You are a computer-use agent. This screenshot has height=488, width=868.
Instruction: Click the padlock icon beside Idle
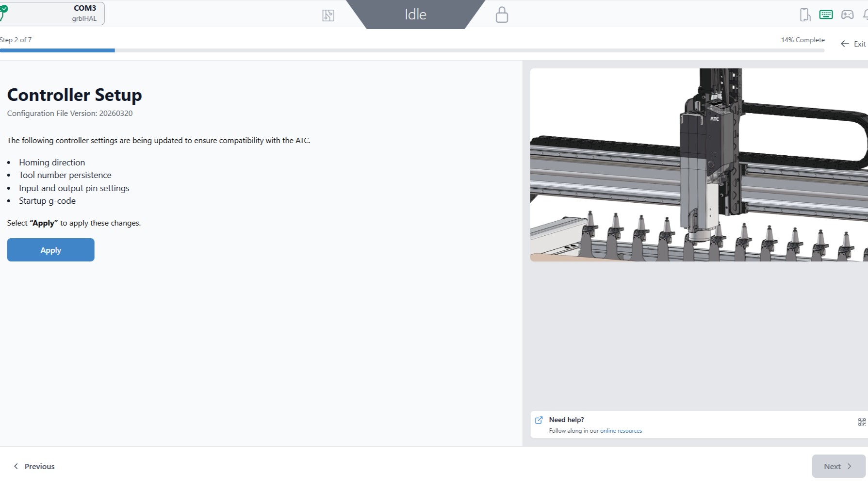click(x=502, y=15)
